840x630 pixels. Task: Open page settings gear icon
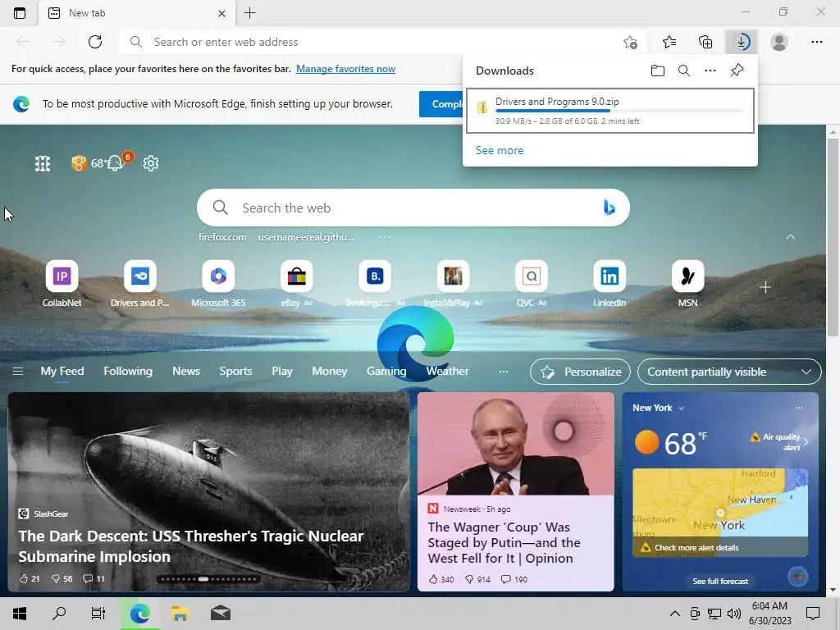(x=151, y=163)
